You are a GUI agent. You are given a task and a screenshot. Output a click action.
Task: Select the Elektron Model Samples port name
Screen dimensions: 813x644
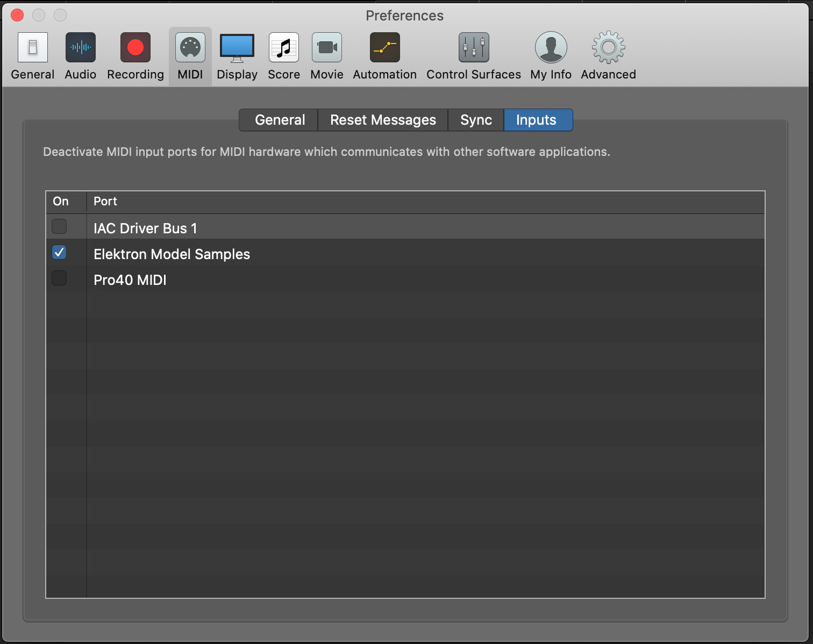tap(172, 254)
